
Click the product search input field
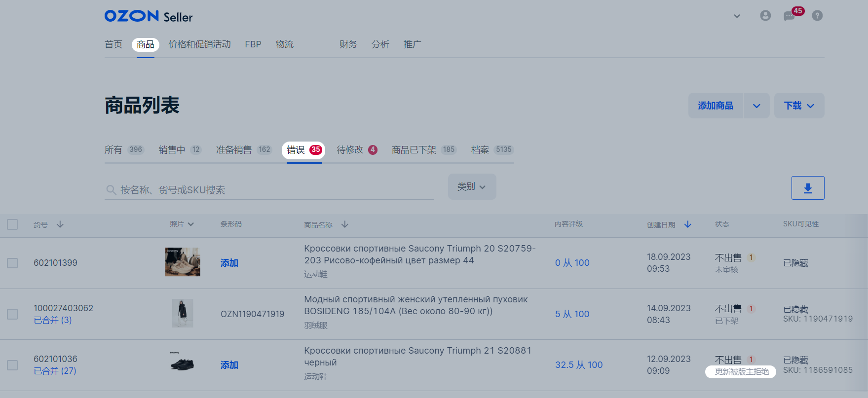click(269, 190)
